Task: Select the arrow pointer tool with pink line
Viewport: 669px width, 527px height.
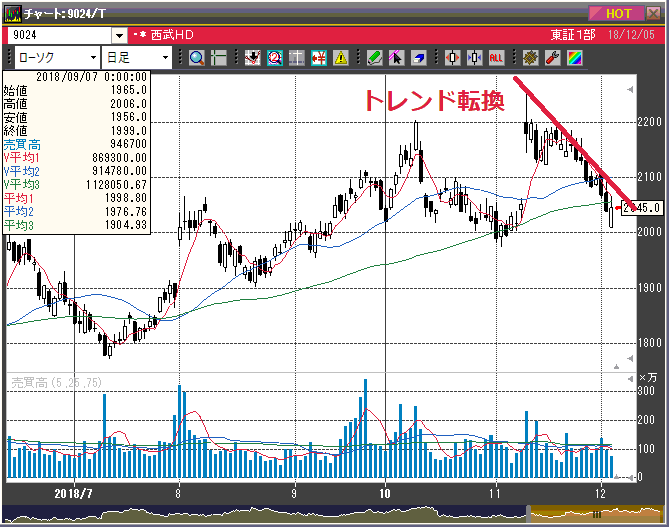Action: [396, 58]
